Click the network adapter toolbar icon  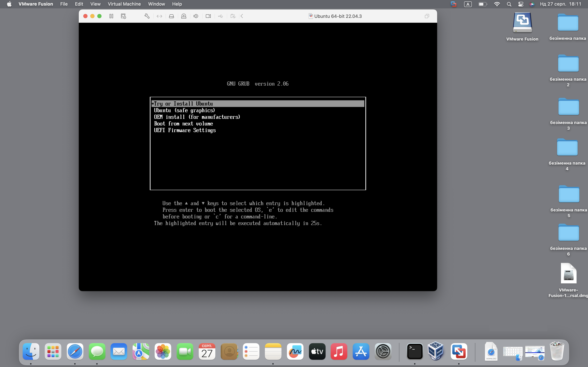[x=159, y=16]
